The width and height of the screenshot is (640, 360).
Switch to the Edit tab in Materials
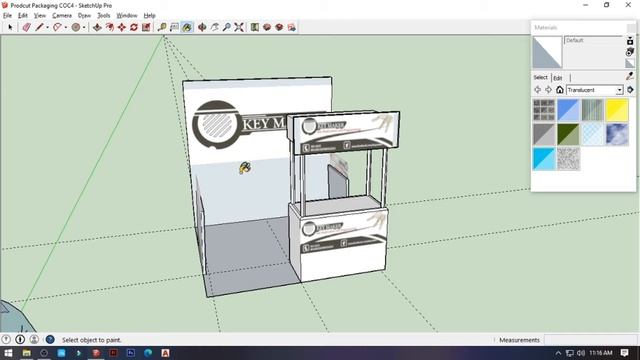click(x=558, y=78)
